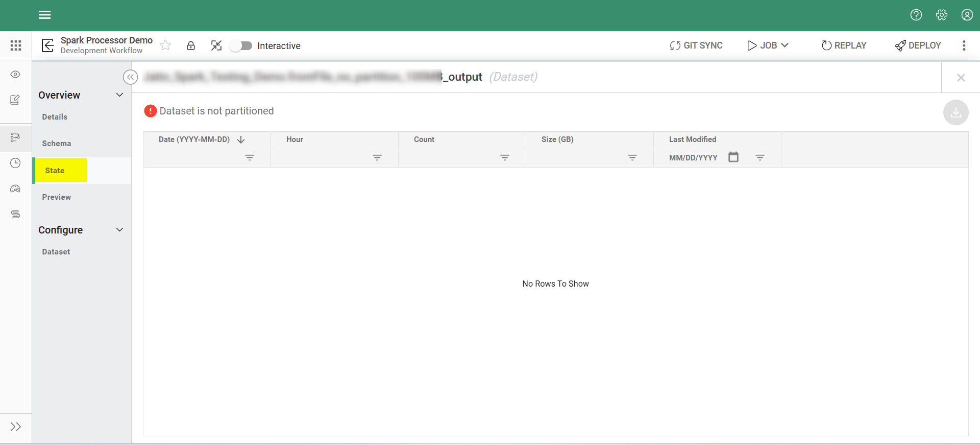Image resolution: width=980 pixels, height=445 pixels.
Task: Open the calendar picker for Last Modified
Action: coord(733,157)
